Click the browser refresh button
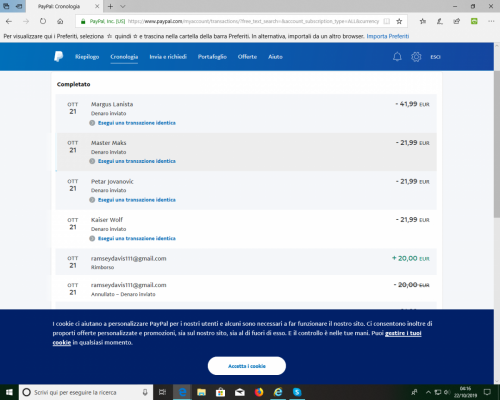 (43, 21)
